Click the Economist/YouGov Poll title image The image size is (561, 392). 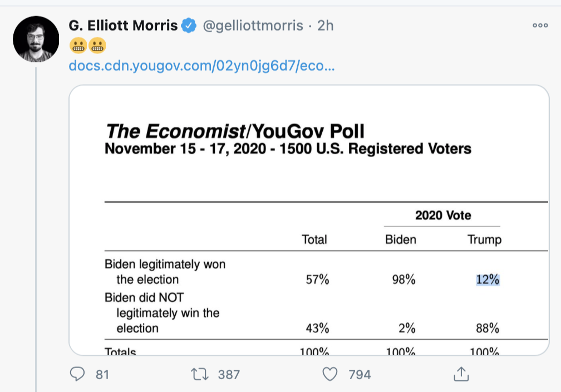point(235,132)
